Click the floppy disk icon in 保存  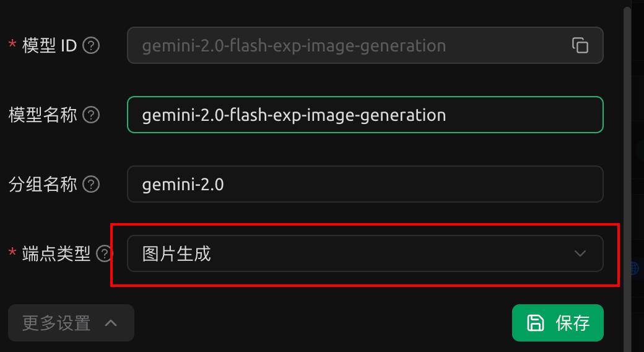(x=536, y=323)
